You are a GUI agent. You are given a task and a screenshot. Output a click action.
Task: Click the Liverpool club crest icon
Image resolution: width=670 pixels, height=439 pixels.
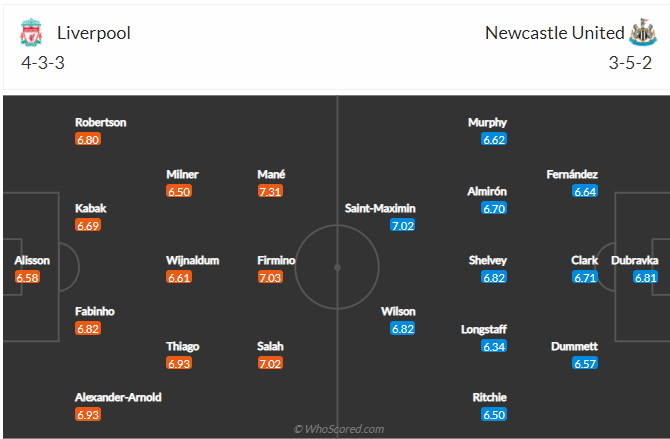(x=31, y=33)
